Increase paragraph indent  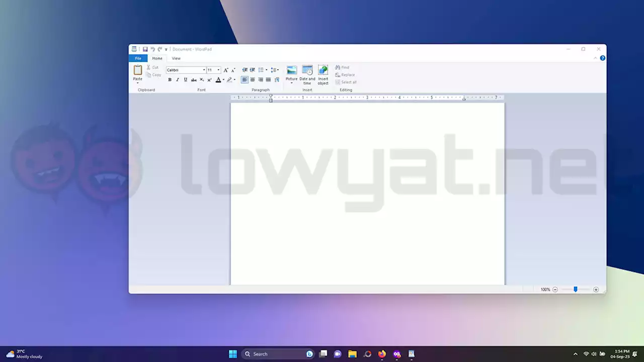pyautogui.click(x=253, y=70)
